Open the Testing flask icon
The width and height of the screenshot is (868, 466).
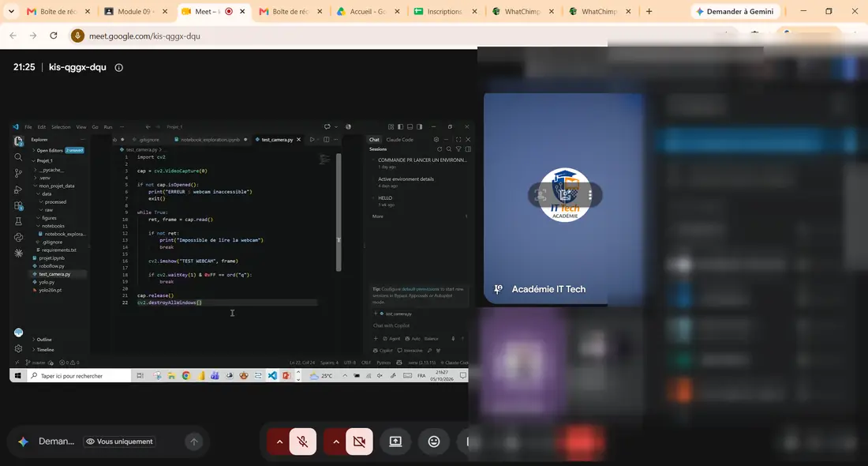click(18, 222)
